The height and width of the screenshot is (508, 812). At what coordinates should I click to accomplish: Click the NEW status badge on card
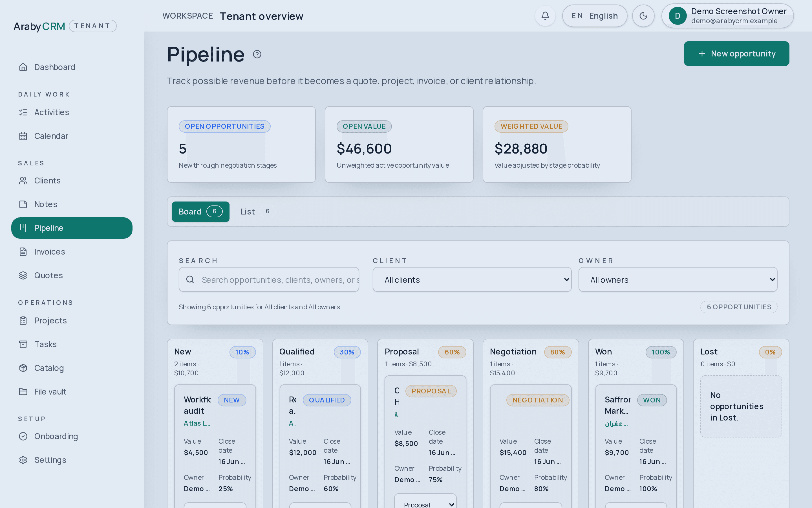[232, 400]
